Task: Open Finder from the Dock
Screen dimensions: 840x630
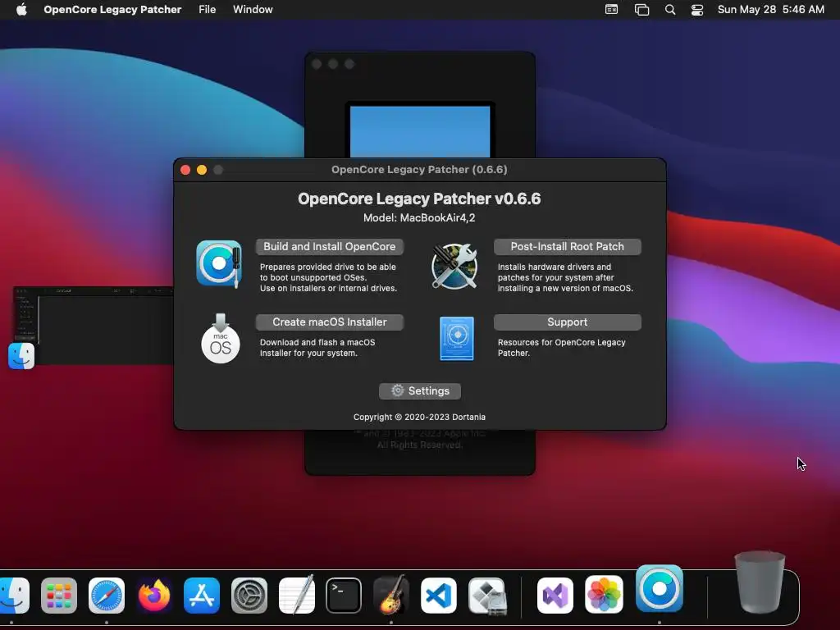Action: pyautogui.click(x=13, y=596)
